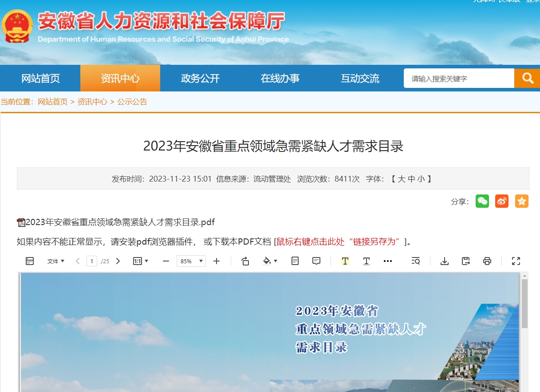Image resolution: width=540 pixels, height=392 pixels.
Task: Focus the site search keyword field
Action: click(x=458, y=79)
